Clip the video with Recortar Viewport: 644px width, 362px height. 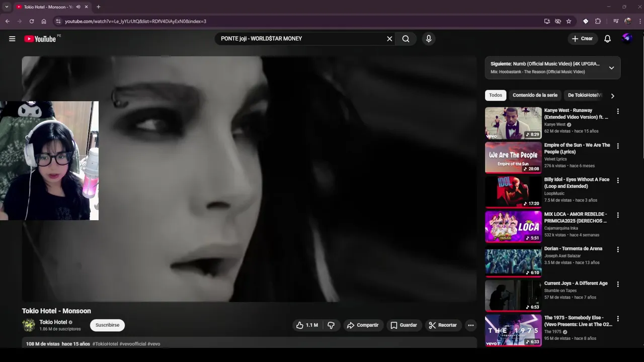(443, 325)
